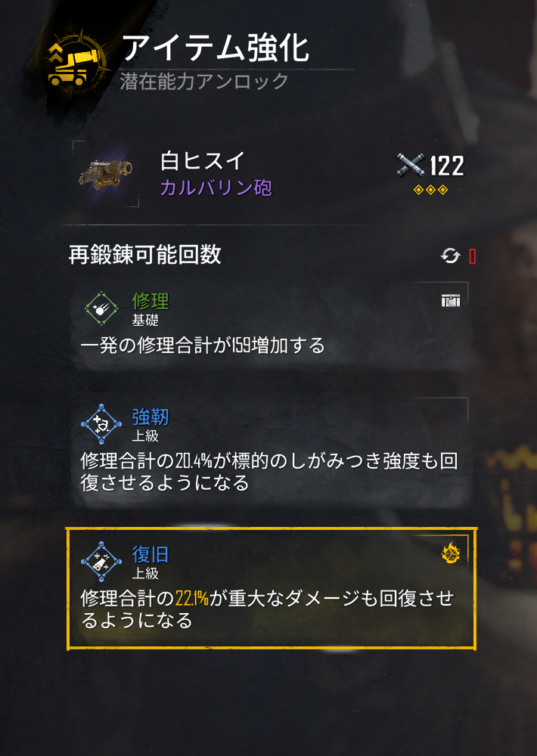The width and height of the screenshot is (537, 756).
Task: Select the highlighted 復旧 perk row
Action: [272, 589]
